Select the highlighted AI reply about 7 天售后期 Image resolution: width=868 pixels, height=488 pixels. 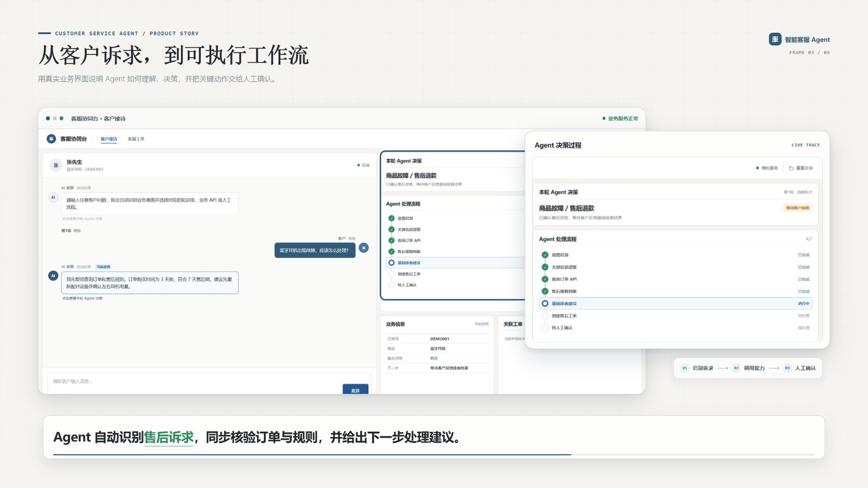pos(150,283)
